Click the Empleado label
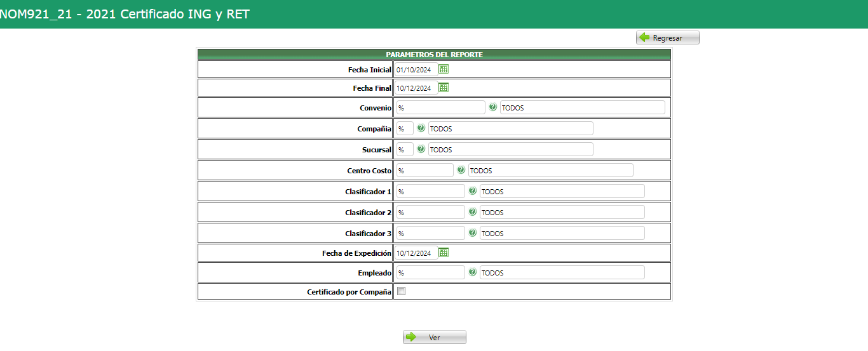 (x=375, y=273)
